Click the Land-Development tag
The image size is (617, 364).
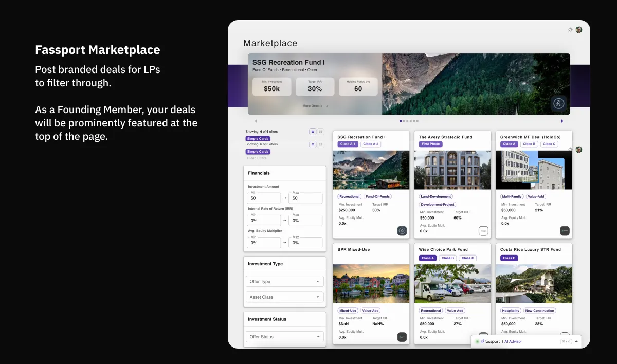(436, 196)
